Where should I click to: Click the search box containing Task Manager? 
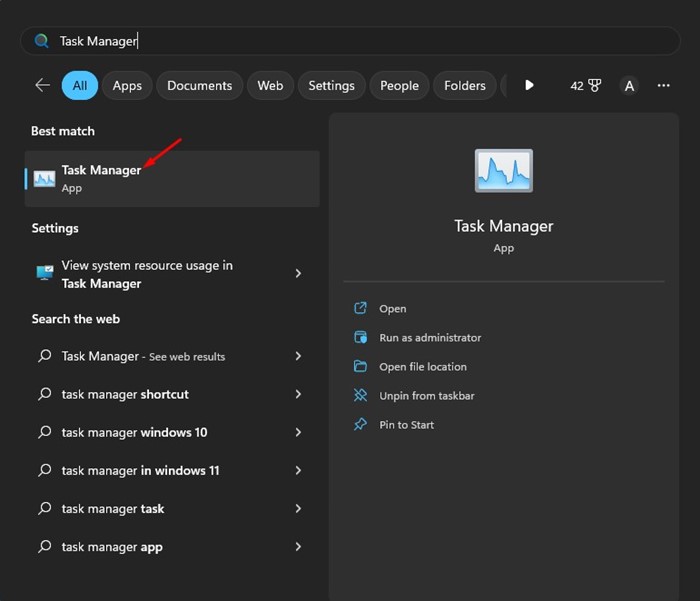(350, 41)
